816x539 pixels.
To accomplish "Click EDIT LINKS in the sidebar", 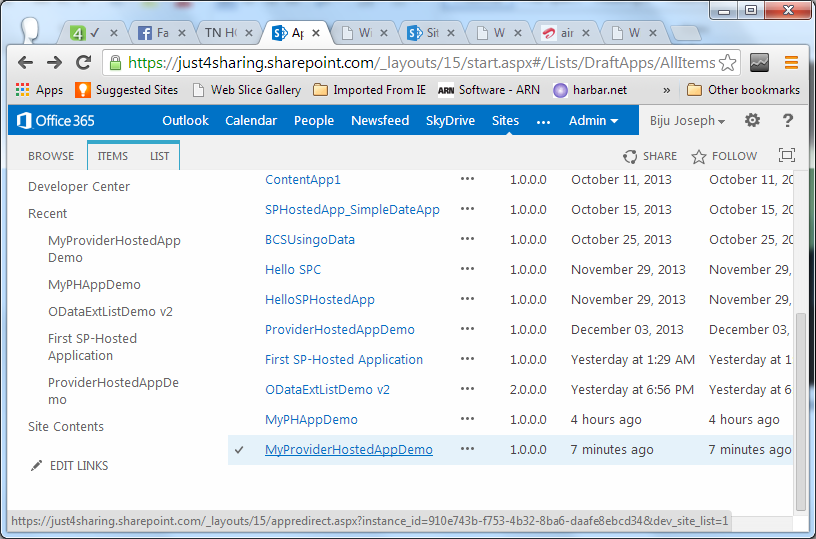I will tap(78, 466).
